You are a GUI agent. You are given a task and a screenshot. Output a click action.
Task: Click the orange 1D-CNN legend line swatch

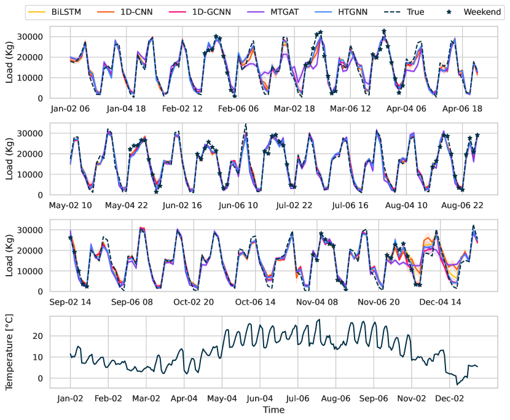pyautogui.click(x=108, y=12)
